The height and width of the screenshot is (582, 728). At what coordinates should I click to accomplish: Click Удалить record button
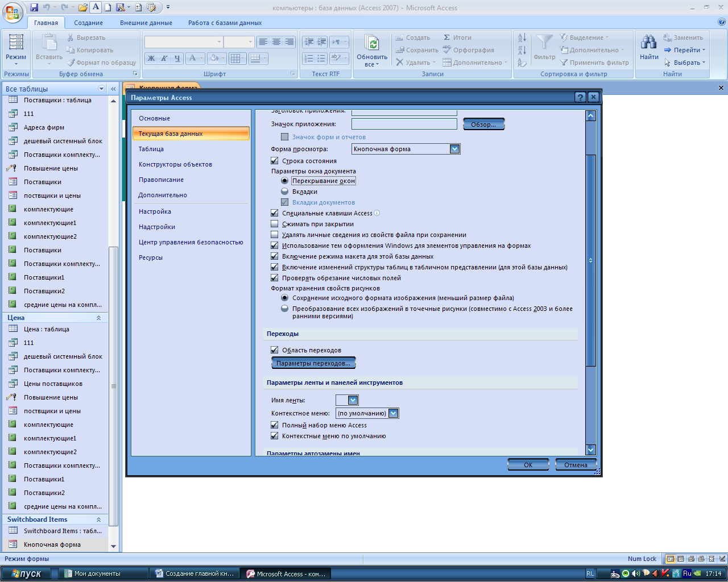pos(415,63)
